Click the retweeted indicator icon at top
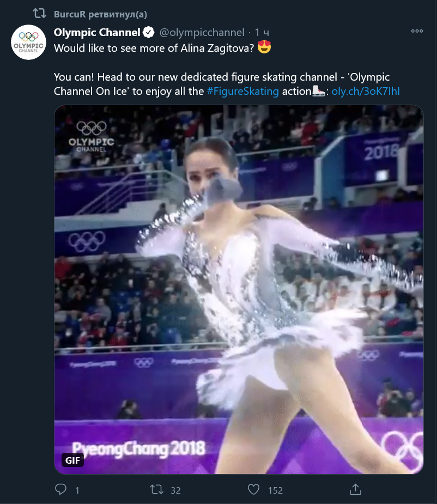Viewport: 437px width, 504px height. [39, 13]
